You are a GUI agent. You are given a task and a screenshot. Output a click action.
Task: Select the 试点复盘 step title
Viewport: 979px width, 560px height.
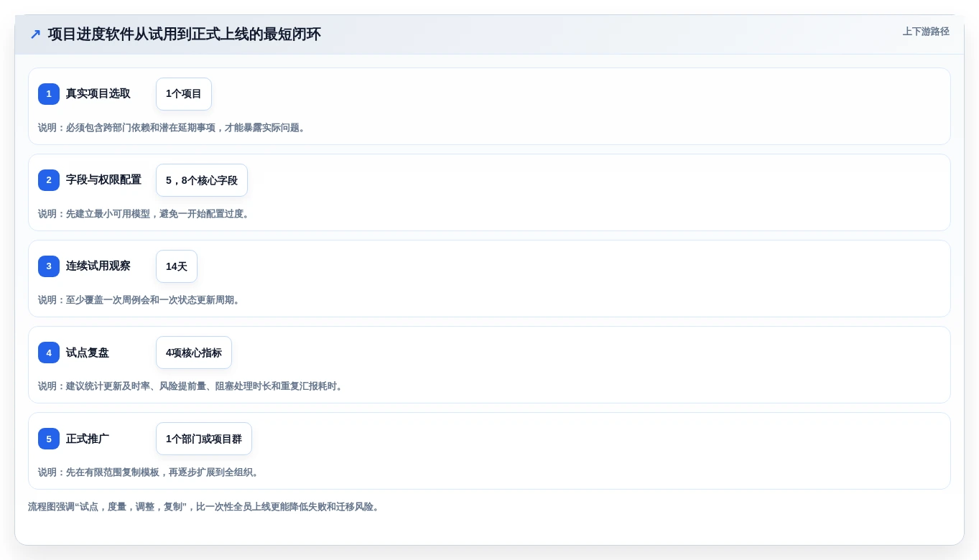tap(88, 353)
